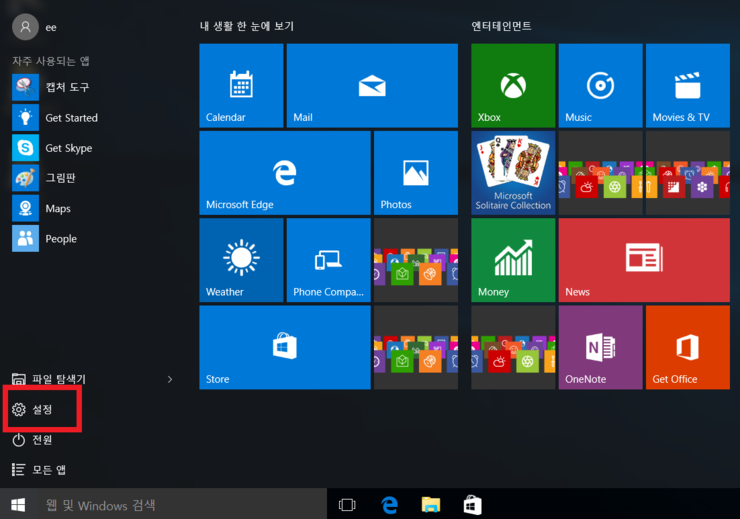This screenshot has height=519, width=740.
Task: Click the Get Office tile
Action: (688, 347)
